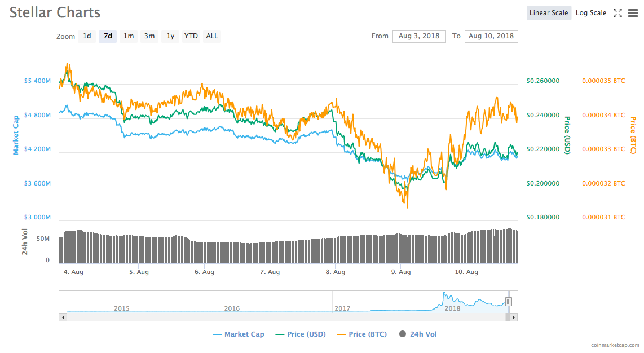Image resolution: width=644 pixels, height=353 pixels.
Task: Switch chart to Log Scale
Action: tap(591, 12)
